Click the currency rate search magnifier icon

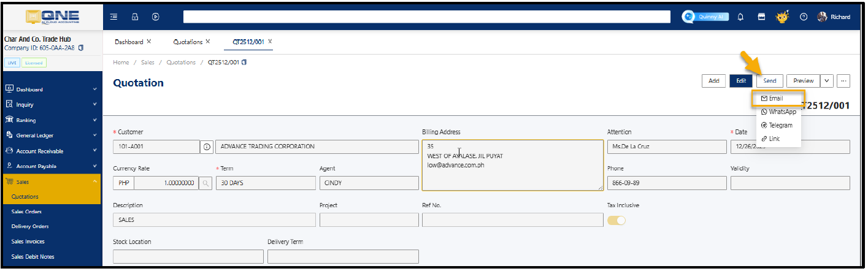[x=206, y=183]
